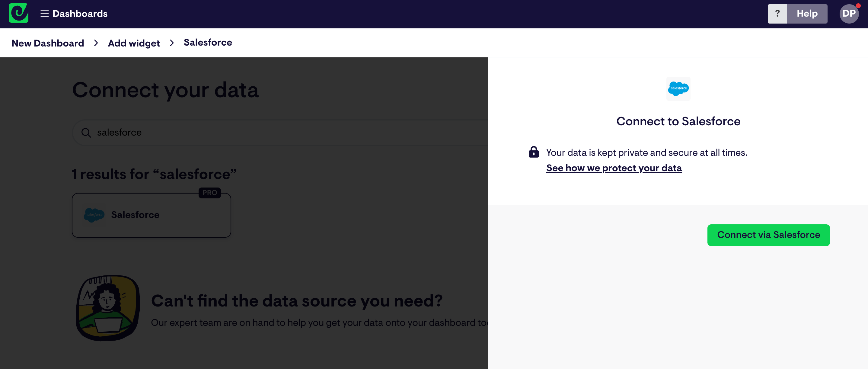The width and height of the screenshot is (868, 369).
Task: Open See how we protect your data
Action: [613, 168]
